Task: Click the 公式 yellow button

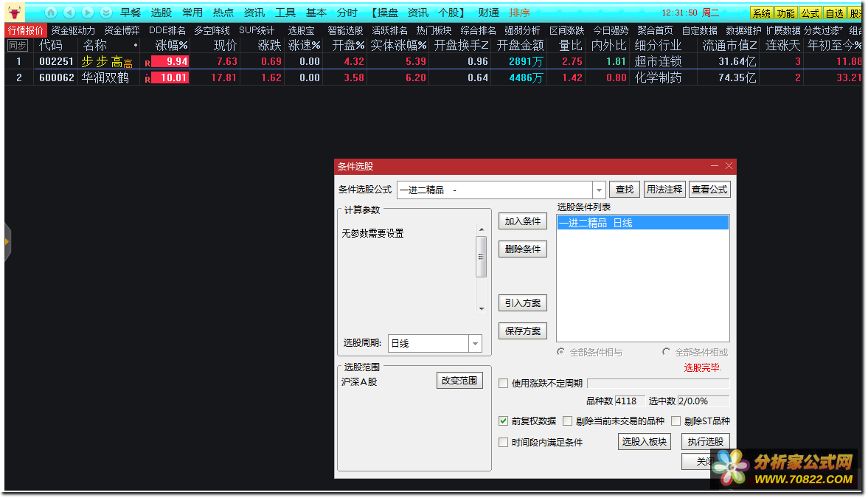Action: [x=810, y=13]
